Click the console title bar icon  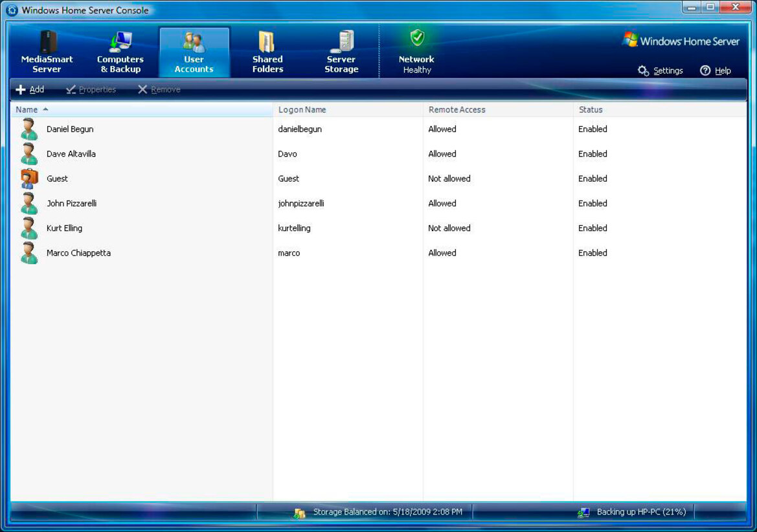[x=12, y=10]
